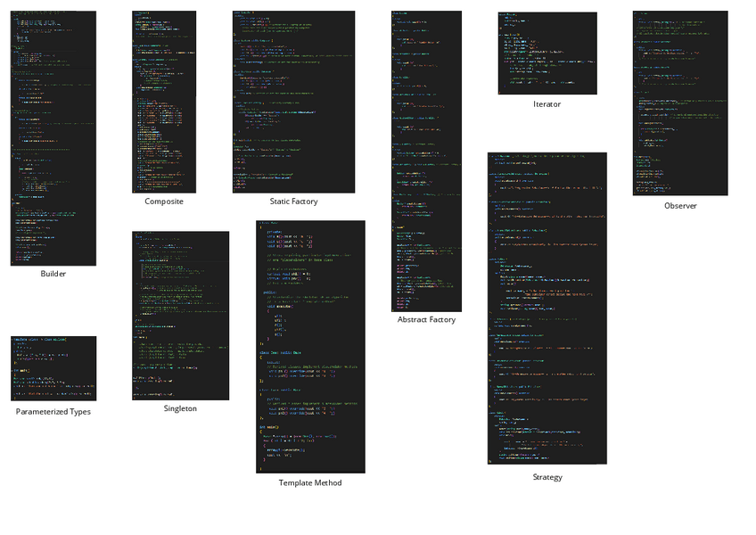Click the "Builder" caption text
The height and width of the screenshot is (535, 756).
point(53,274)
